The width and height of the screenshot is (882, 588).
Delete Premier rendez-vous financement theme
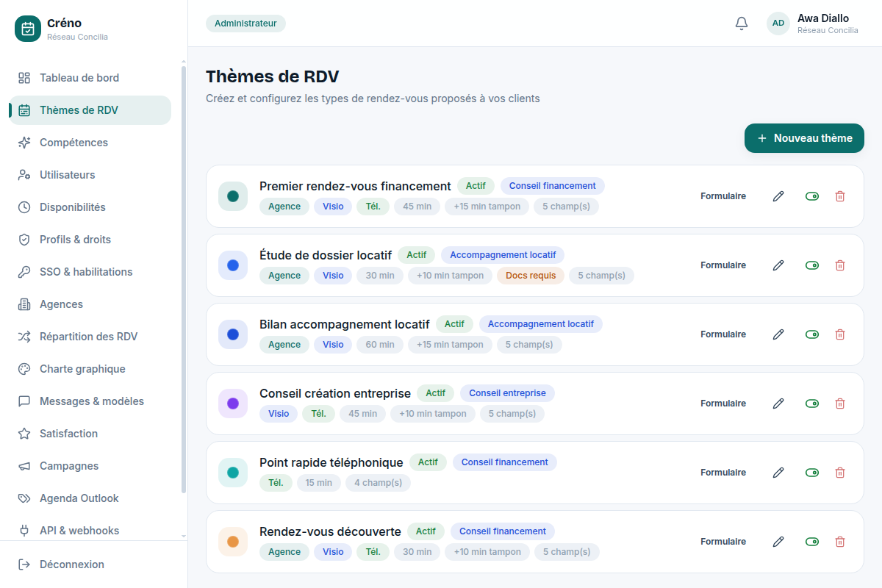840,196
